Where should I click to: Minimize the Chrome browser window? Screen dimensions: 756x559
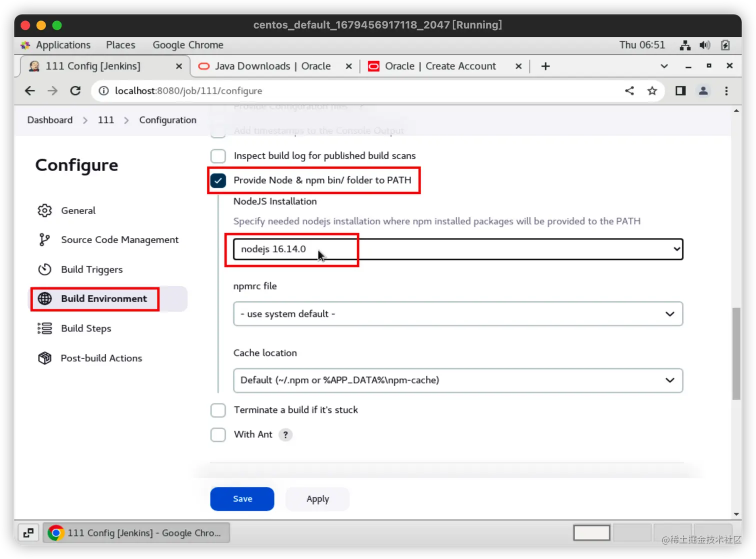click(688, 66)
